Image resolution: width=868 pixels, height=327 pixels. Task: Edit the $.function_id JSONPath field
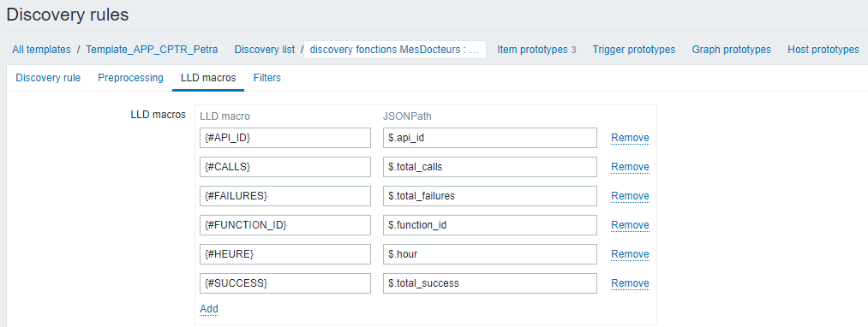tap(490, 224)
